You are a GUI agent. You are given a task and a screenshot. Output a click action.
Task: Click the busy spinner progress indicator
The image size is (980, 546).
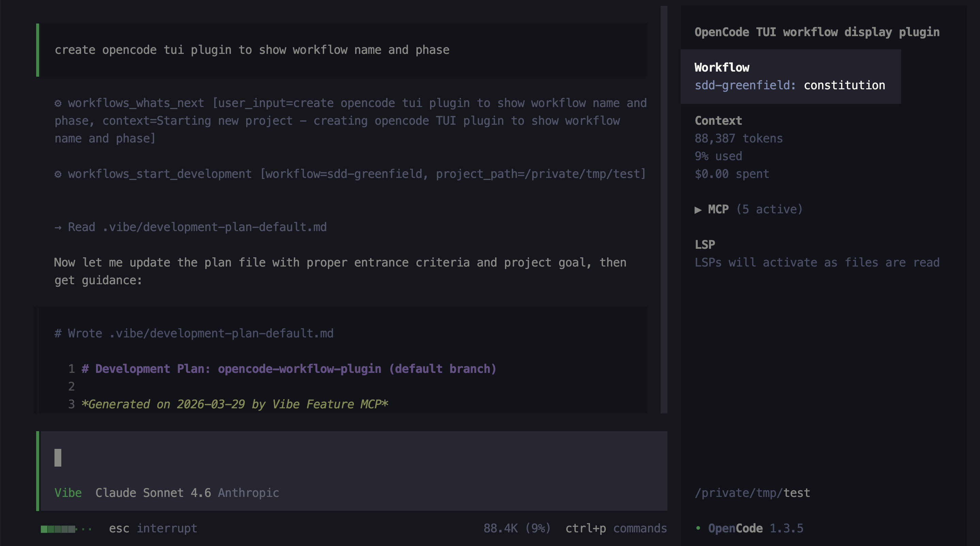66,529
